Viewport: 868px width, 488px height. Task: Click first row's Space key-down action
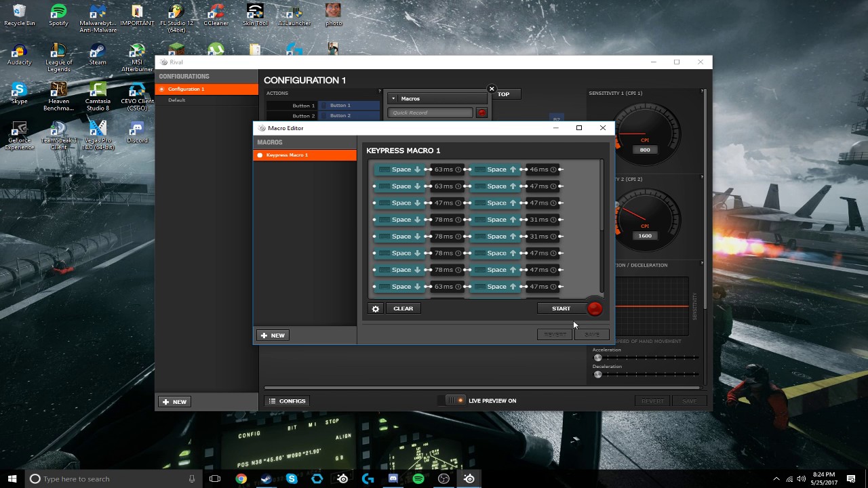[x=399, y=169]
